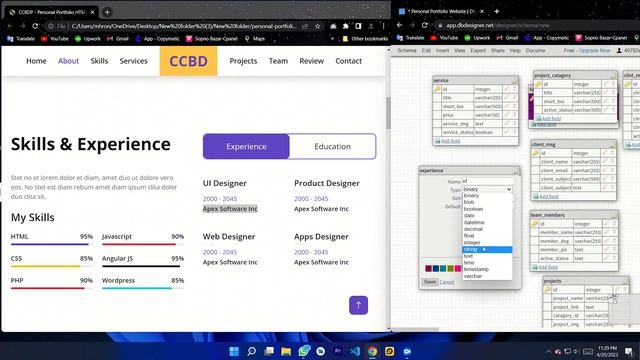Image resolution: width=640 pixels, height=360 pixels.
Task: Edit member_name field pencil in team_members table
Action: coord(607,232)
